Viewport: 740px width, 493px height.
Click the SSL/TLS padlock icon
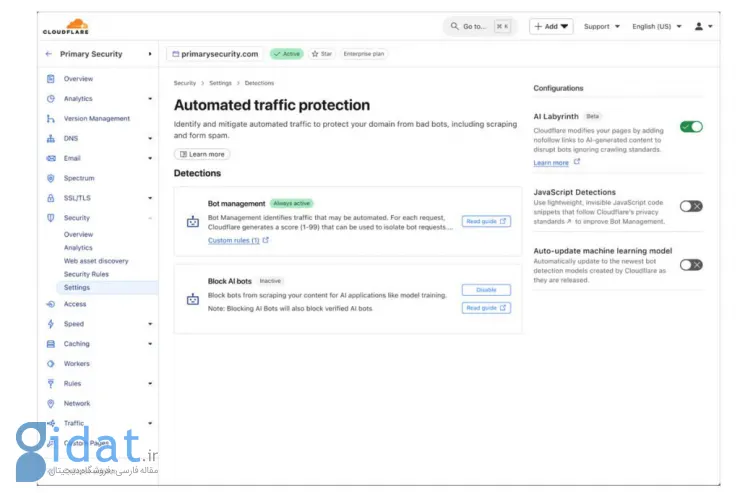point(50,198)
